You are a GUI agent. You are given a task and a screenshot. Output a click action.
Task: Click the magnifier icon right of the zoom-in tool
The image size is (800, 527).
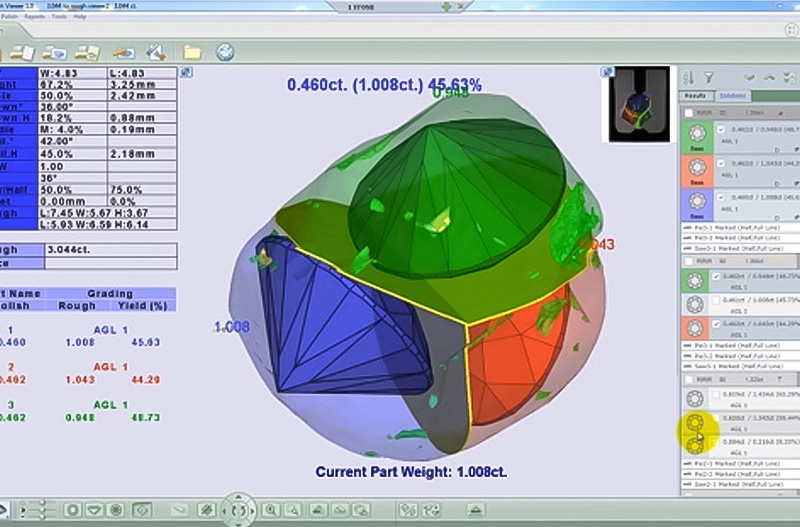(x=293, y=510)
